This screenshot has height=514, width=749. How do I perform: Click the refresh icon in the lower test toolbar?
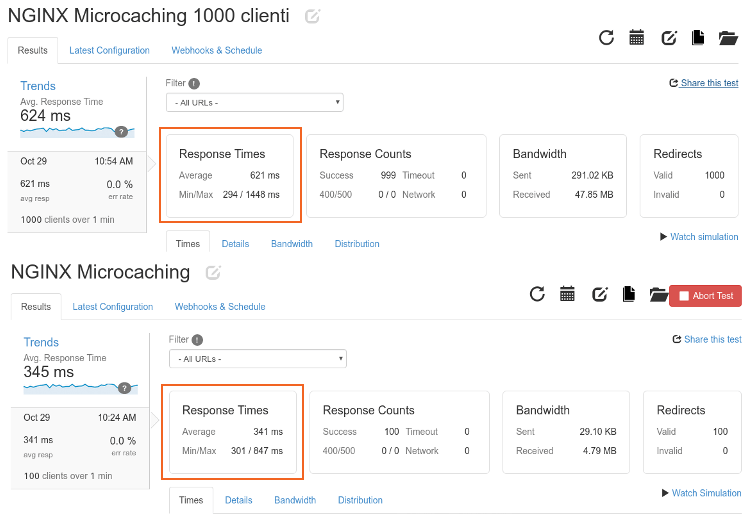(537, 294)
